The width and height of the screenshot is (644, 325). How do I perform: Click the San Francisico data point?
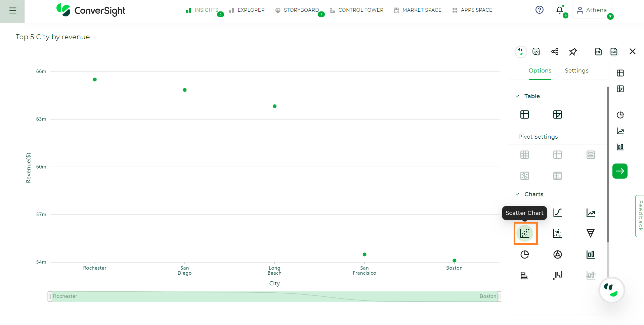(364, 254)
